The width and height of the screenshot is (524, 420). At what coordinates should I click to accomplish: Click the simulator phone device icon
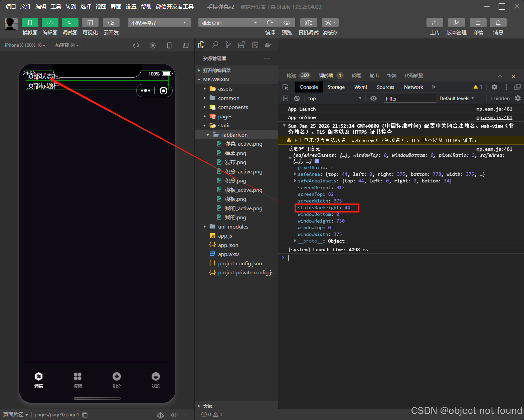point(169,45)
